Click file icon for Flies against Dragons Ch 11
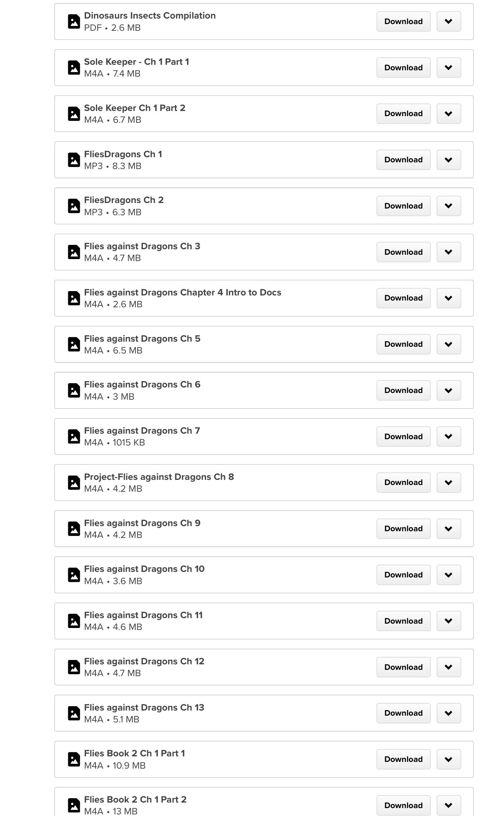 click(74, 621)
